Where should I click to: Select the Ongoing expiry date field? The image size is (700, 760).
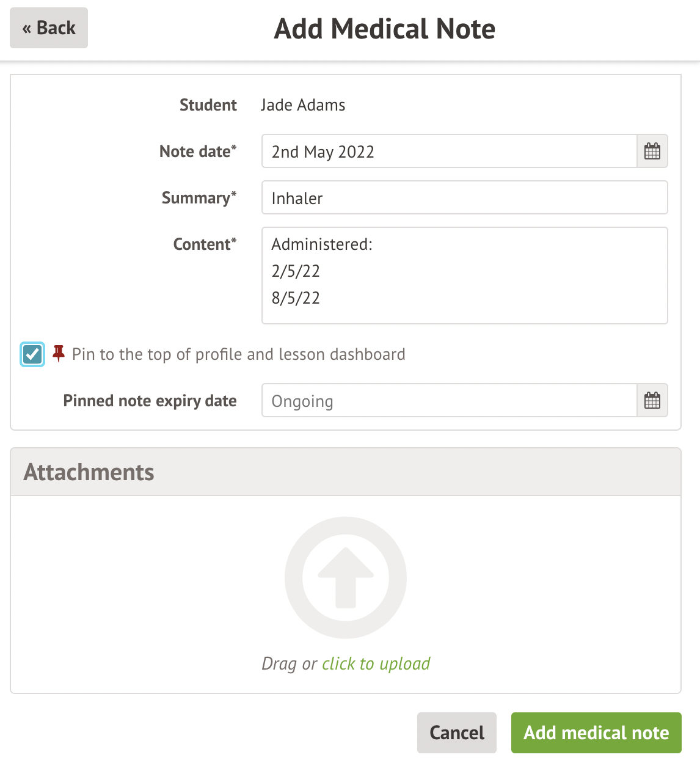point(449,401)
